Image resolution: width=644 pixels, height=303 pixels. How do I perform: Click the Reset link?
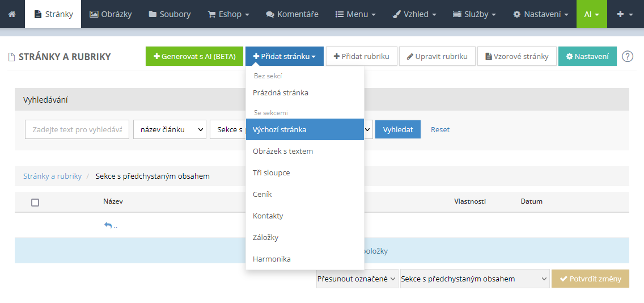(x=440, y=129)
